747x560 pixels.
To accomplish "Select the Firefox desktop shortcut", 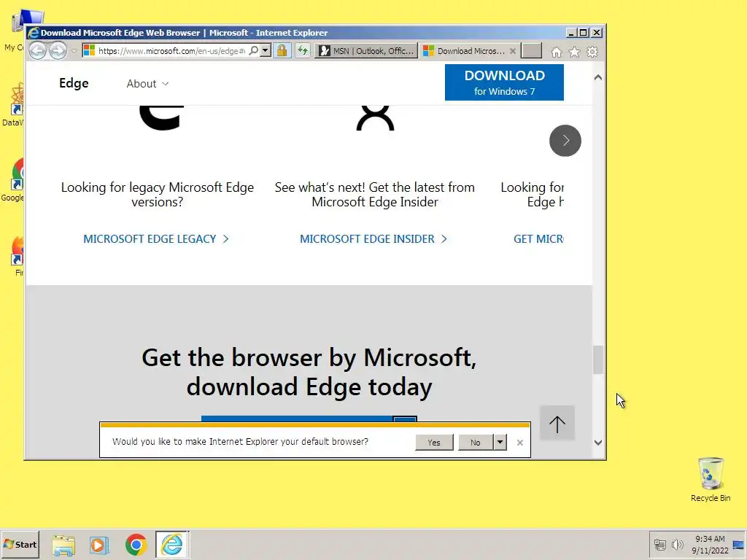I will click(x=18, y=256).
